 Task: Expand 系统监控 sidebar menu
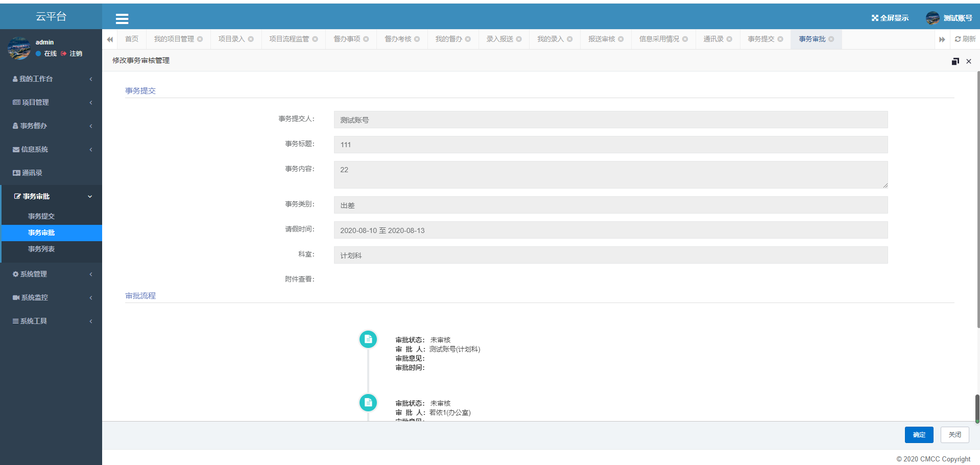[x=51, y=297]
